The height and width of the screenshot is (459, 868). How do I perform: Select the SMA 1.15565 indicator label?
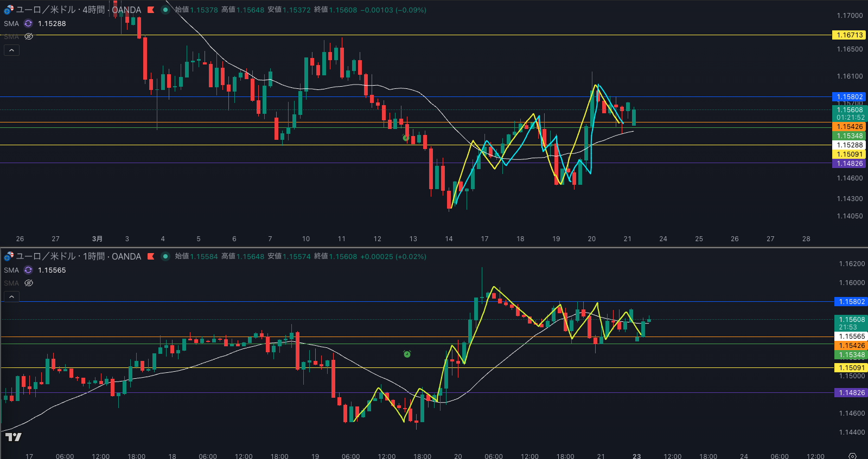click(x=11, y=270)
